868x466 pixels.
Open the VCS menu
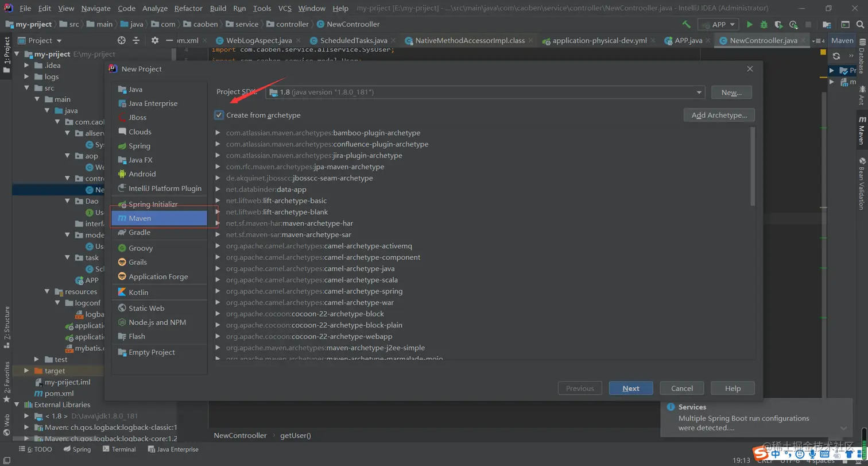(285, 8)
